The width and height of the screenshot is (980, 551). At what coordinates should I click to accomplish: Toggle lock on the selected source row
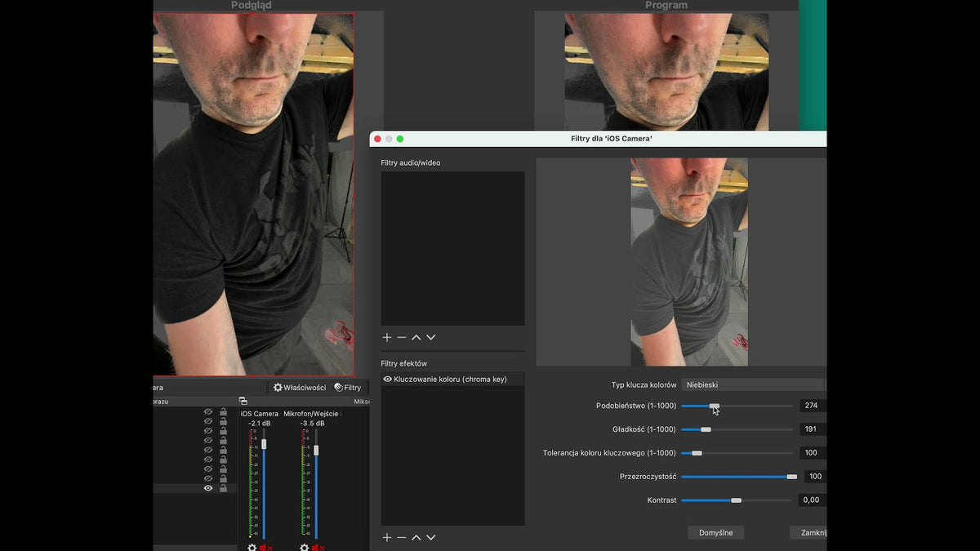click(x=223, y=488)
